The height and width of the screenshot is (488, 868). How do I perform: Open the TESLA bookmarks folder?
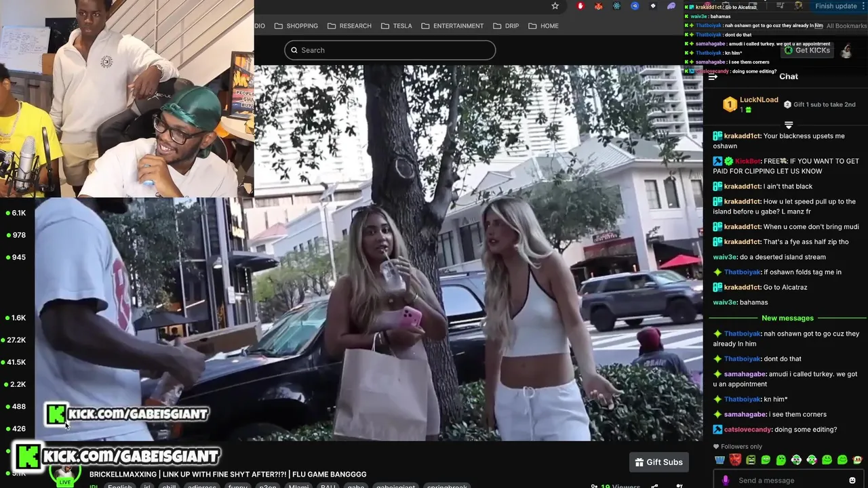pyautogui.click(x=396, y=26)
